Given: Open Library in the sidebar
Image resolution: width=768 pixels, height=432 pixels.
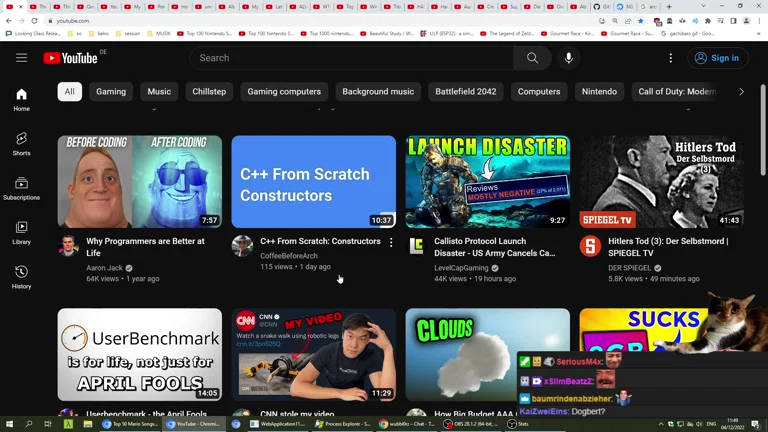Looking at the screenshot, I should click(x=21, y=233).
